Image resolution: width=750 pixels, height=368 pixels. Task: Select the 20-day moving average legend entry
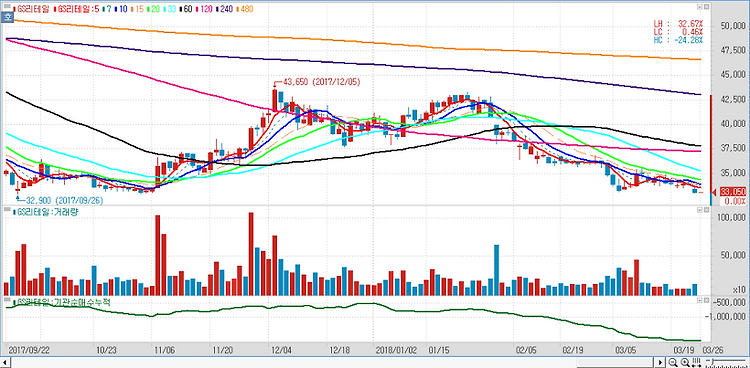point(154,9)
